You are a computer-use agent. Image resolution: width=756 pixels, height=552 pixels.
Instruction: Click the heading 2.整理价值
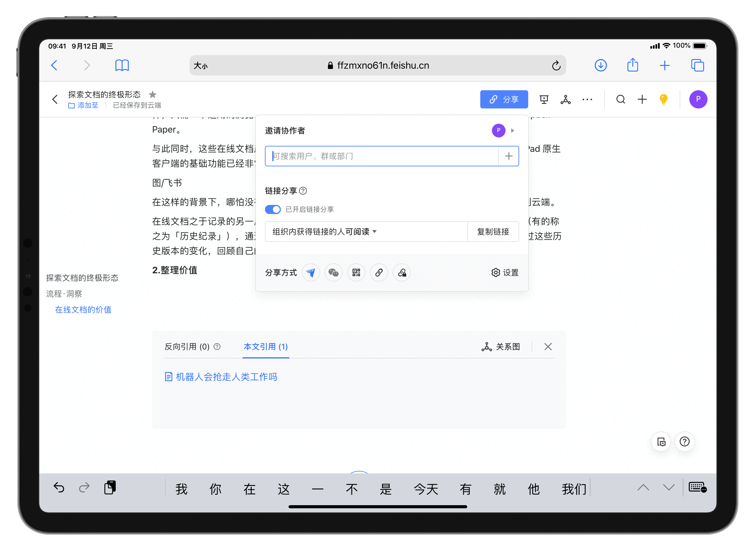(x=175, y=270)
